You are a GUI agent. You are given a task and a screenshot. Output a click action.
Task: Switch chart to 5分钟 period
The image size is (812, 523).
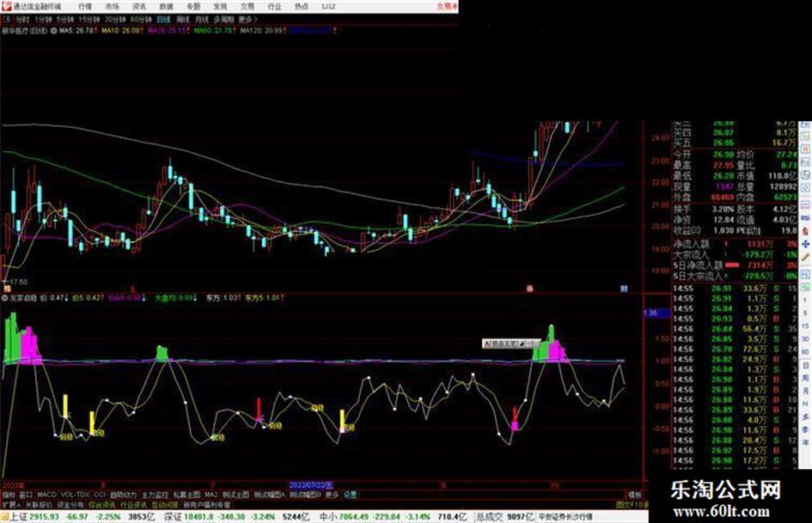click(x=64, y=19)
